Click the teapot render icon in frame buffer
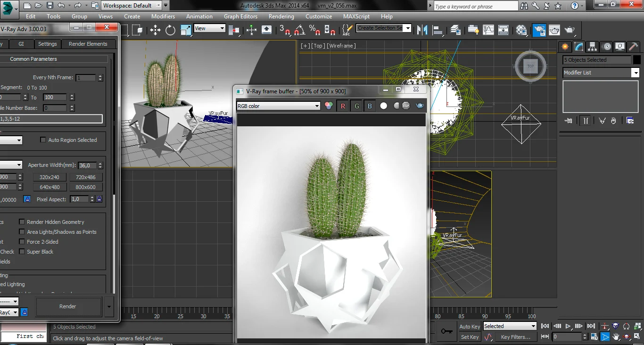The image size is (644, 345). coord(420,106)
